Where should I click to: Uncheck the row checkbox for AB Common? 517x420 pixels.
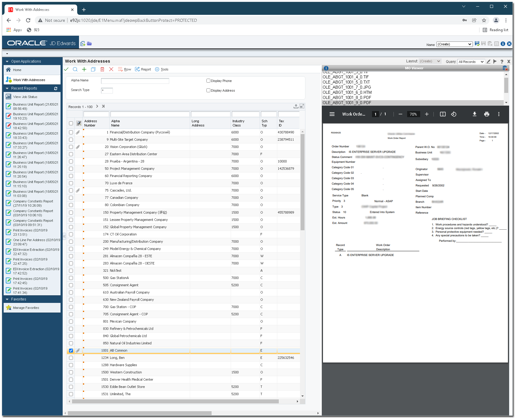(71, 350)
